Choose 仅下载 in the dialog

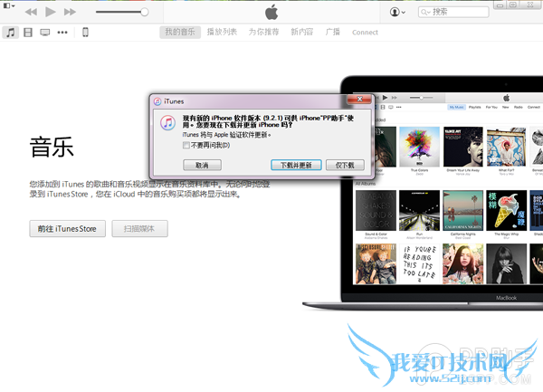[345, 165]
